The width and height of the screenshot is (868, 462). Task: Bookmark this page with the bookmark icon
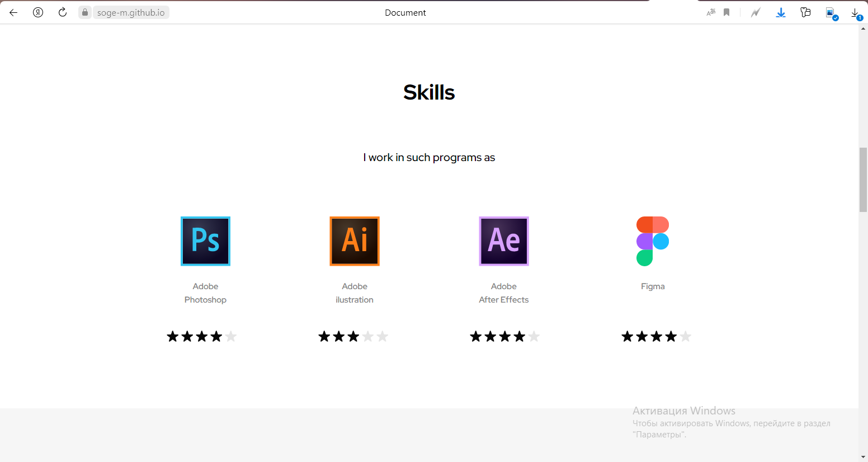[x=727, y=12]
